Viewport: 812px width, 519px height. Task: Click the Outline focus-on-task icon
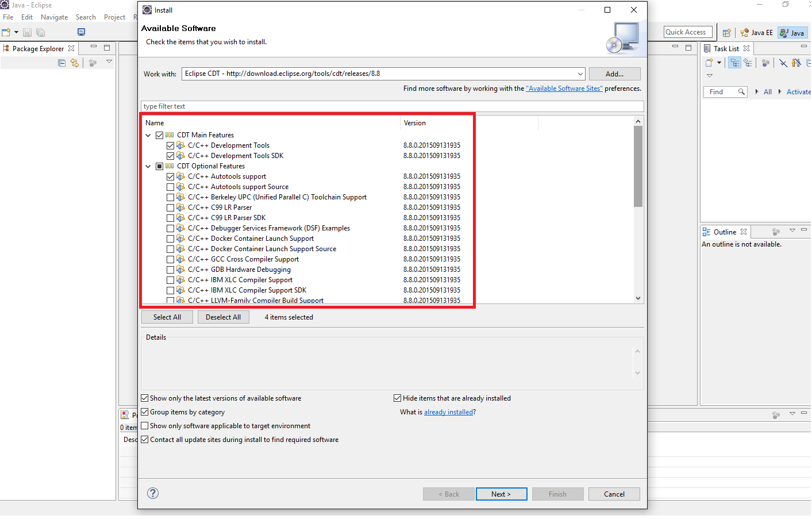point(776,232)
